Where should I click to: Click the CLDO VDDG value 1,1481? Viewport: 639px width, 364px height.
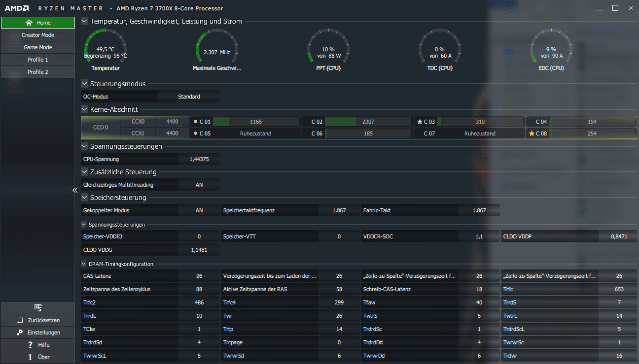[x=199, y=250]
